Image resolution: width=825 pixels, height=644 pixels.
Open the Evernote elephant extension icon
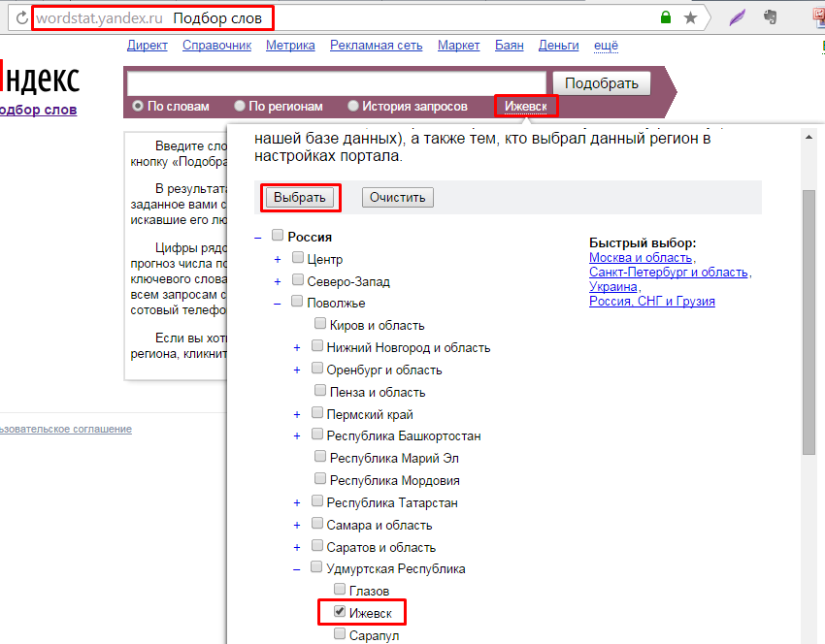coord(770,17)
